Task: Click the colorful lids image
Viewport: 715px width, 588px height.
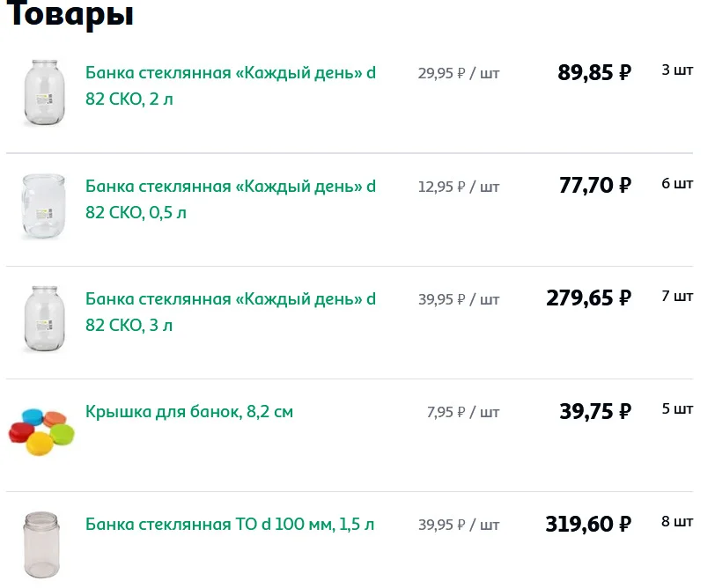Action: click(42, 431)
